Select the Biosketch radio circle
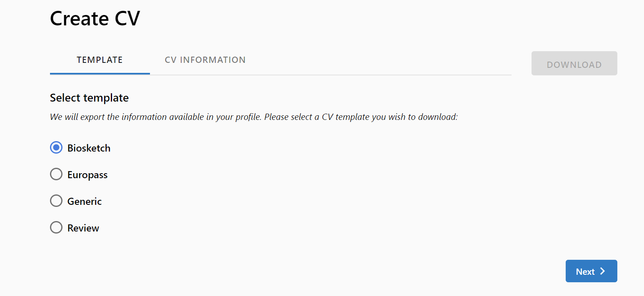 [x=56, y=148]
